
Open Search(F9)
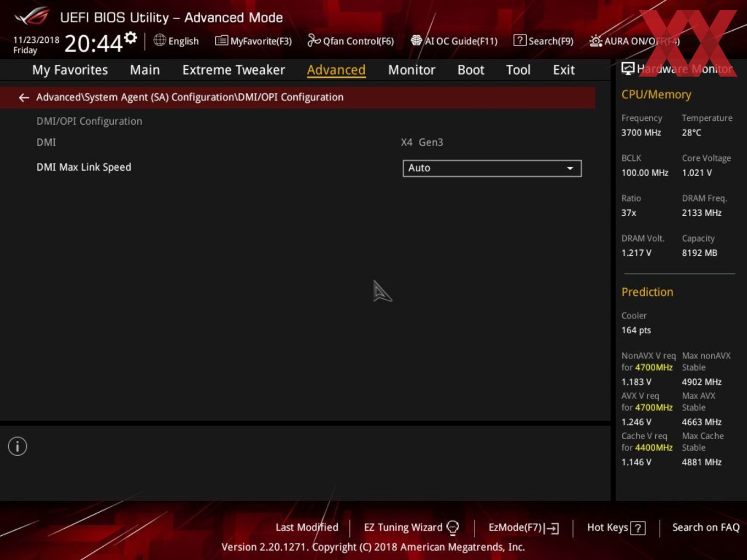(x=543, y=41)
